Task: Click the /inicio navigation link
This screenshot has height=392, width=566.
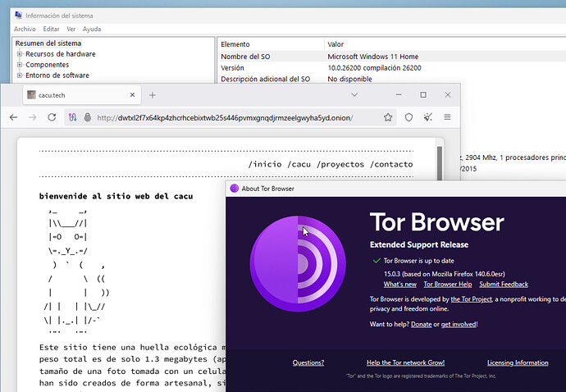Action: (x=265, y=164)
